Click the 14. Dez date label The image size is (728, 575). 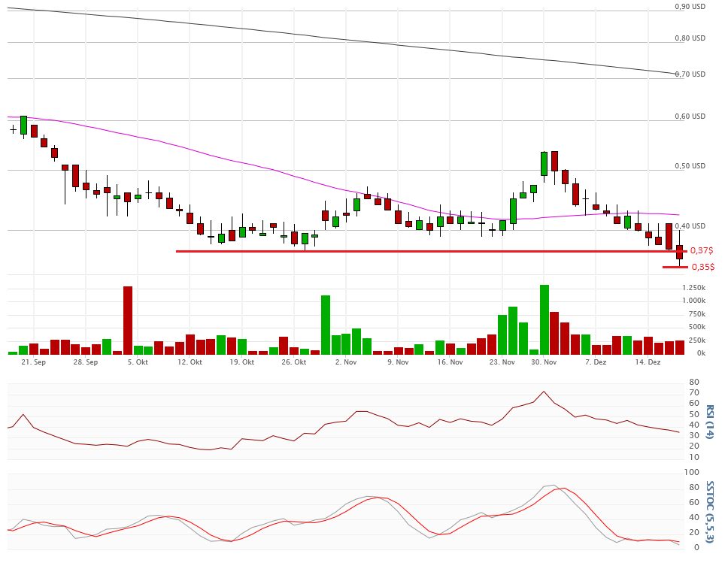pos(648,362)
